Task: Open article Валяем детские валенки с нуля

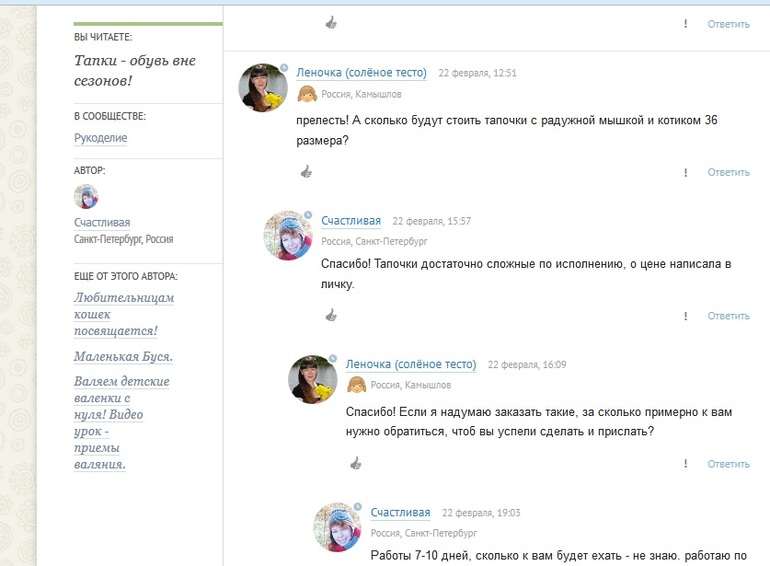Action: pyautogui.click(x=122, y=423)
